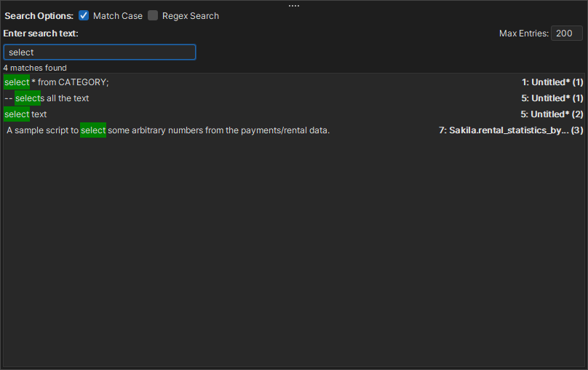Disable the Match Case checkbox

click(84, 15)
